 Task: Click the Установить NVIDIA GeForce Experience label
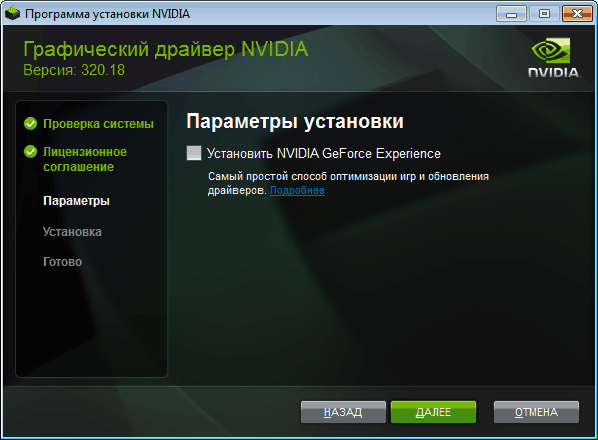(x=324, y=153)
